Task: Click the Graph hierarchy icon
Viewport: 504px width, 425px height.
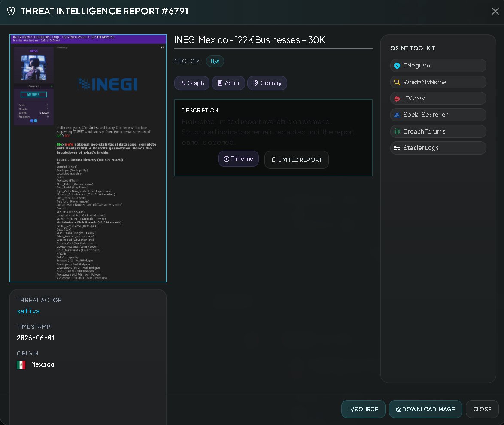Action: tap(182, 83)
